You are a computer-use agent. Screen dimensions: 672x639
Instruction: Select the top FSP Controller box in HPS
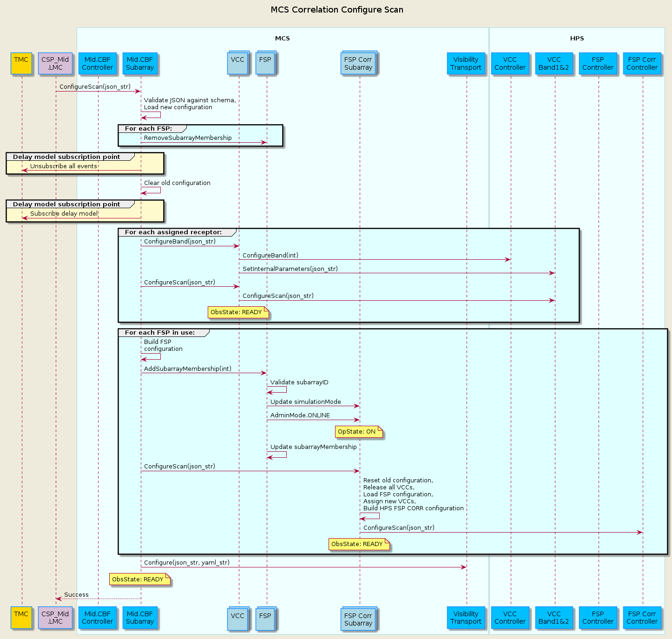pyautogui.click(x=598, y=63)
